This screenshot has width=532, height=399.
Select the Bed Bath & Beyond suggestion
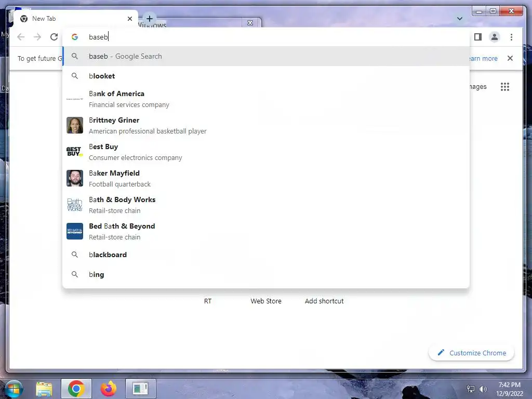[266, 231]
